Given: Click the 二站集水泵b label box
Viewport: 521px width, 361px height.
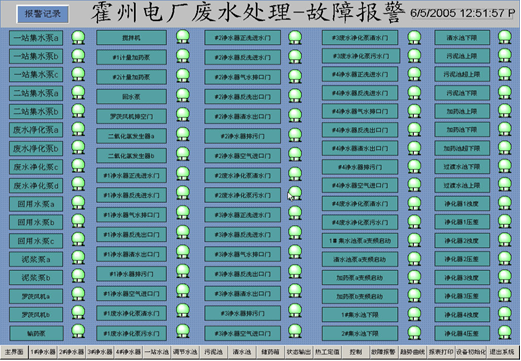Looking at the screenshot, I should click(x=36, y=111).
